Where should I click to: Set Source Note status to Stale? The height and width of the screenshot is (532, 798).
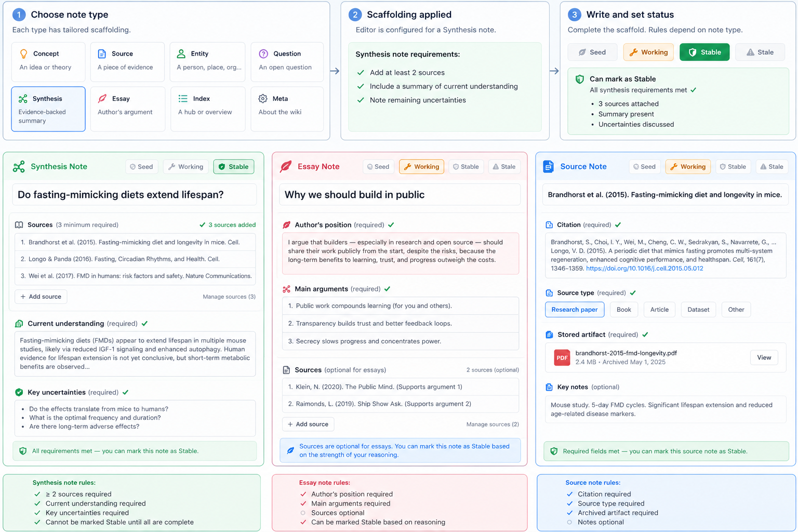click(x=772, y=167)
